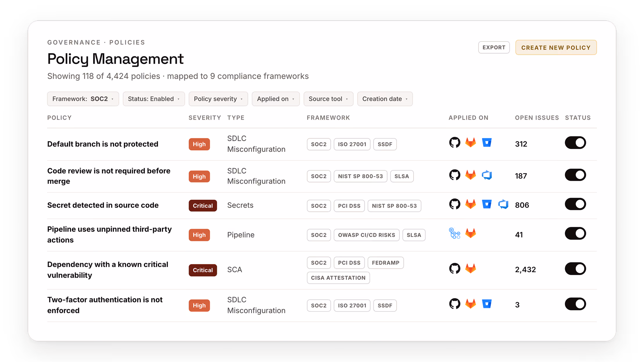Toggle Two-factor authentication not enforced policy
This screenshot has width=644, height=362.
pos(575,304)
